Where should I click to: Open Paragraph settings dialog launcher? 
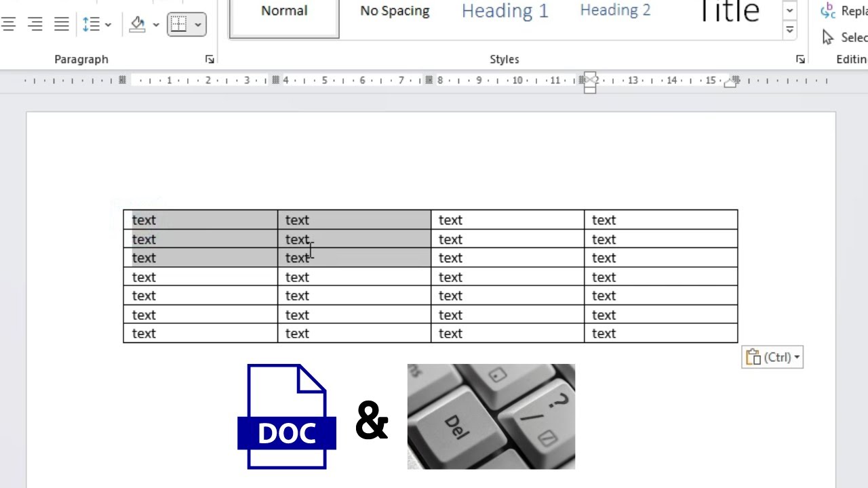[210, 60]
